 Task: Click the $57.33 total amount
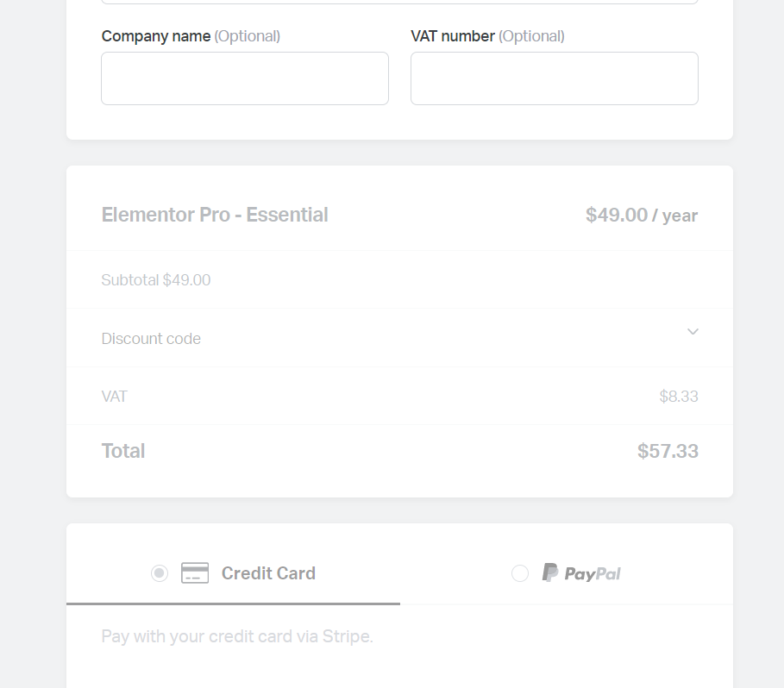[668, 451]
